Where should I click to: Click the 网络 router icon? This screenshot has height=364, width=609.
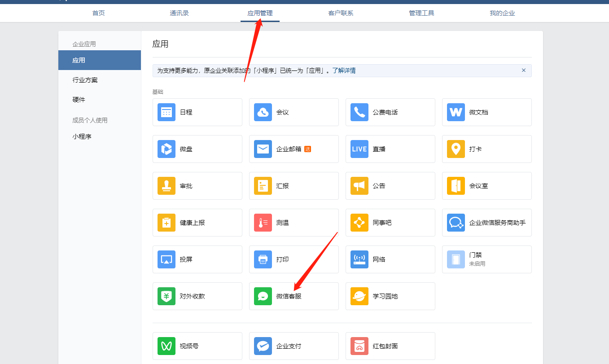[x=359, y=259]
